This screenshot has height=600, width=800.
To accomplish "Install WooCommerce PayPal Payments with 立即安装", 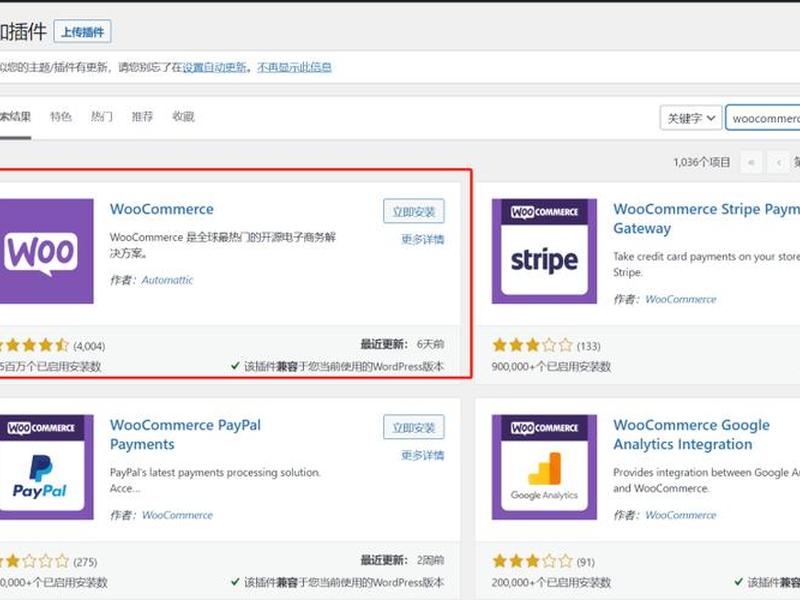I will 414,427.
